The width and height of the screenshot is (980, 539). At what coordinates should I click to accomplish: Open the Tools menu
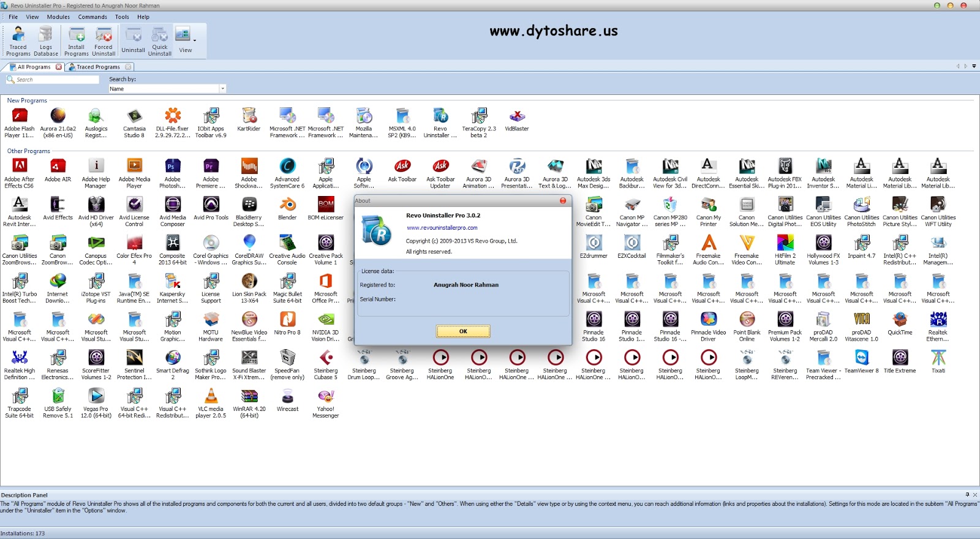(x=122, y=17)
